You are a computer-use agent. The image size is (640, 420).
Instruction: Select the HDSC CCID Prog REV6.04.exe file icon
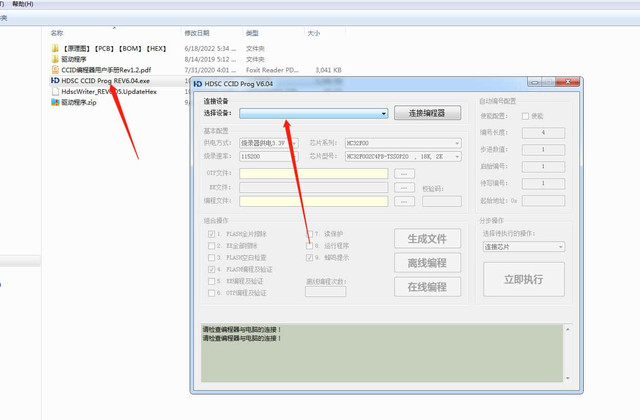[x=55, y=80]
